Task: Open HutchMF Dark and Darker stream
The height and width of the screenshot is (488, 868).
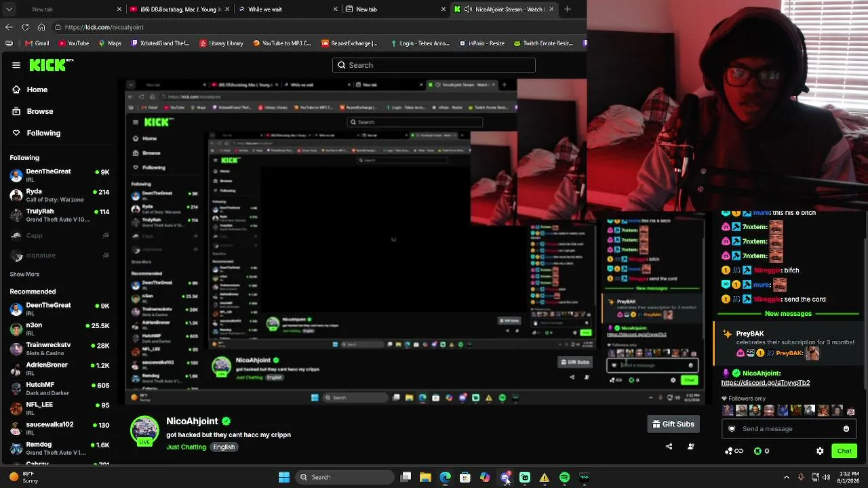Action: coord(60,388)
